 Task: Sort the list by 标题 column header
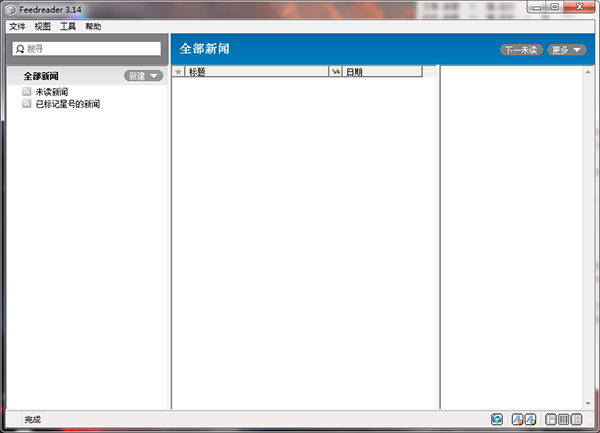[255, 72]
